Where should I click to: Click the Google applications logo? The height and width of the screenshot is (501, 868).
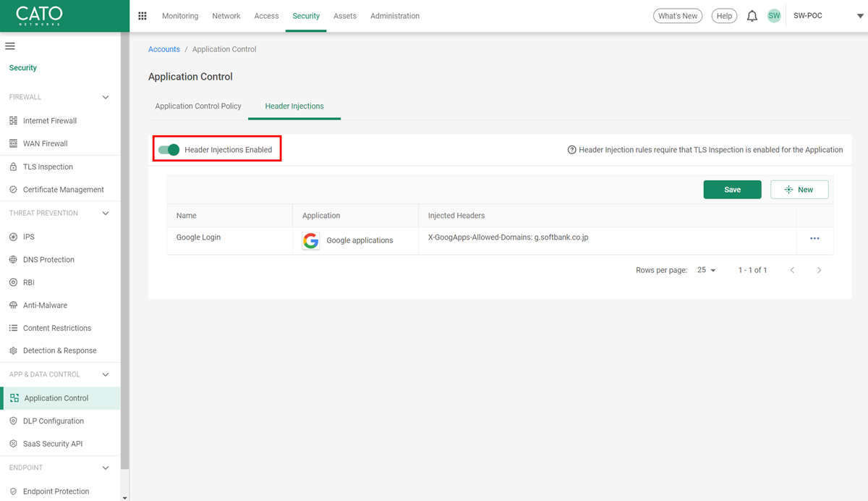click(x=311, y=241)
